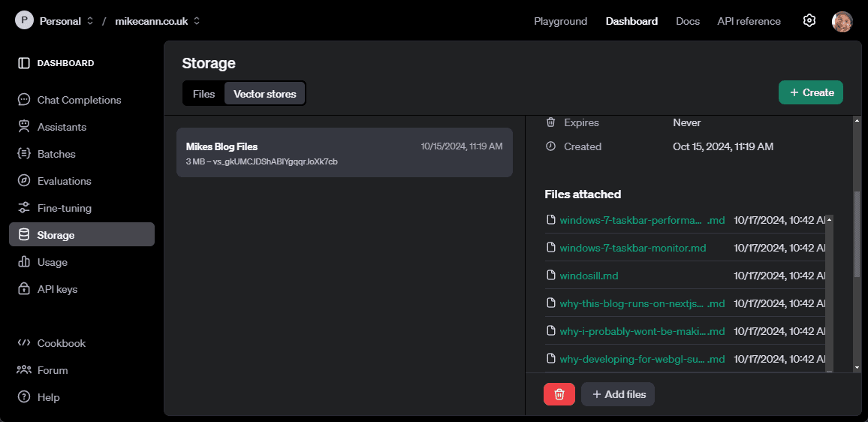Viewport: 868px width, 422px height.
Task: Navigate to Evaluations
Action: tap(64, 181)
